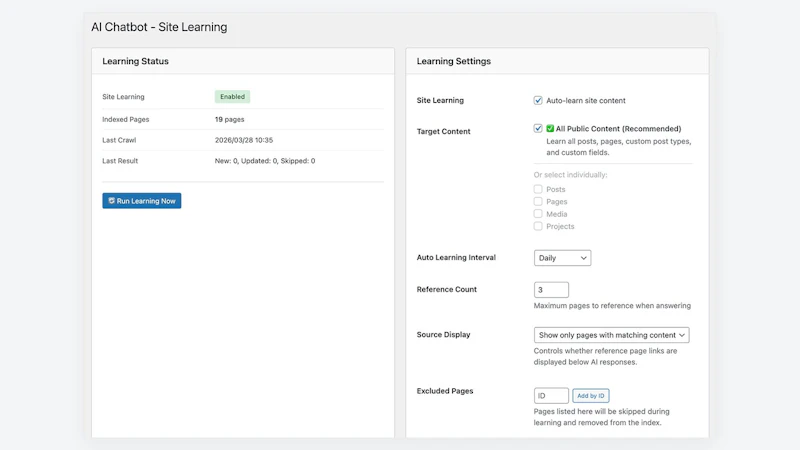Click the Learning Status panel heading
This screenshot has height=450, width=800.
tap(135, 61)
